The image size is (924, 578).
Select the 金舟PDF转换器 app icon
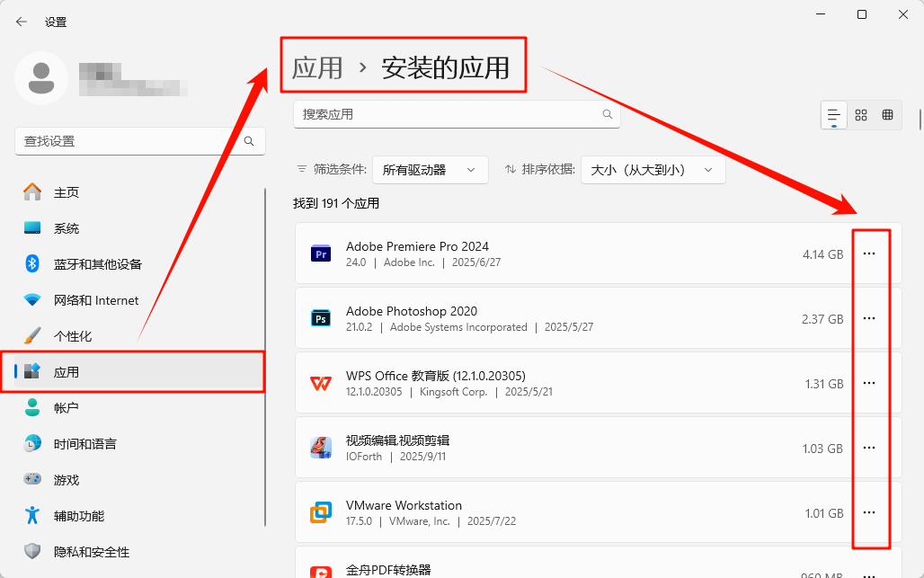[x=321, y=571]
